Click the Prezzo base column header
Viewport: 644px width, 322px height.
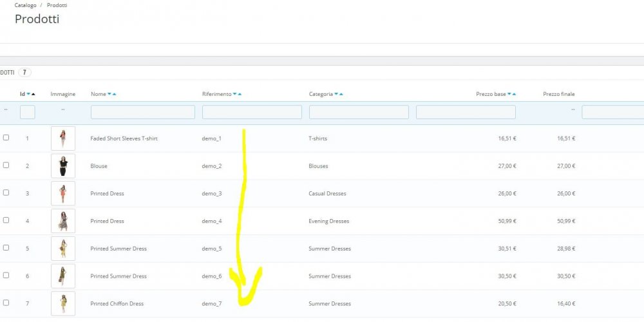coord(491,95)
